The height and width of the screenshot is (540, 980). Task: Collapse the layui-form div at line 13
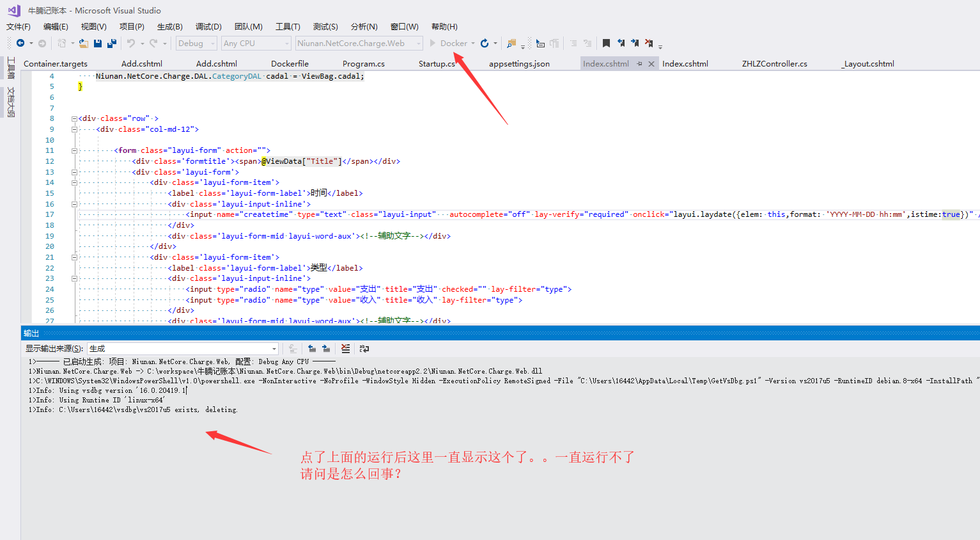pyautogui.click(x=74, y=172)
